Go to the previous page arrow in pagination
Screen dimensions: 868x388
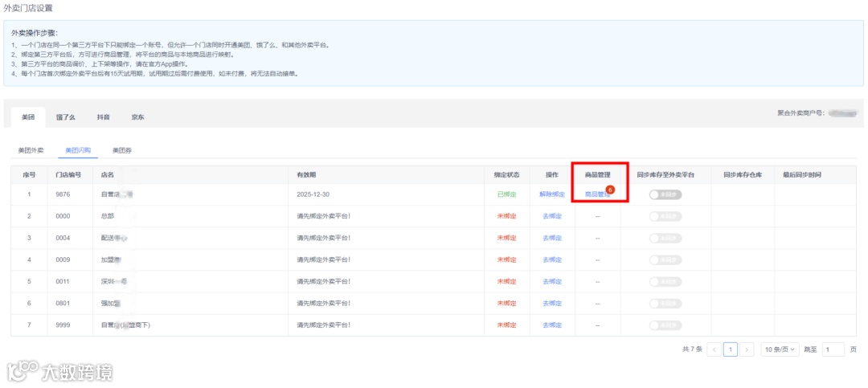click(714, 349)
